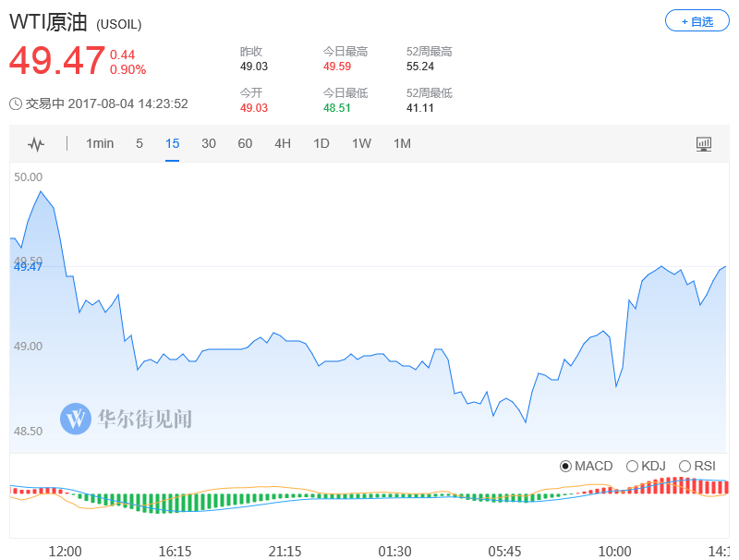Select the RSI indicator radio button
Image resolution: width=739 pixels, height=560 pixels.
coord(684,466)
